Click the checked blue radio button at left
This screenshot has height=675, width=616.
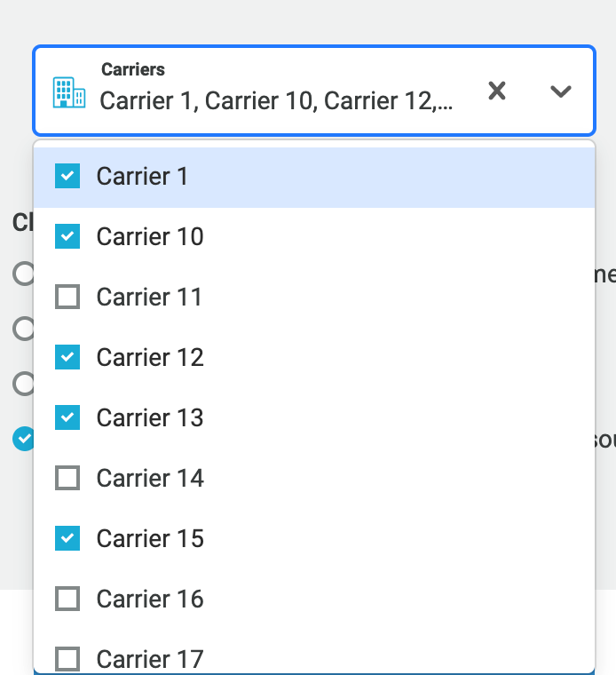coord(23,439)
